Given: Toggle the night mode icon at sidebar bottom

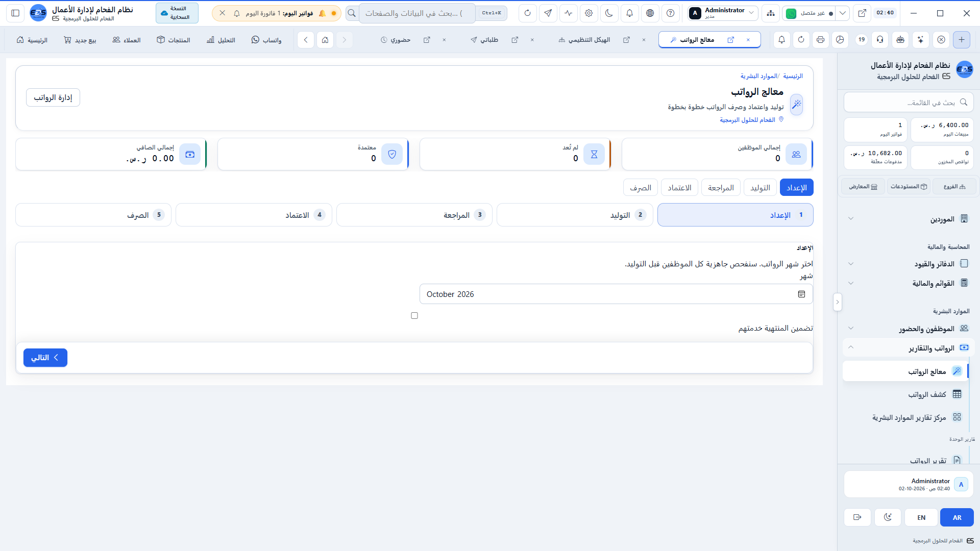Looking at the screenshot, I should coord(888,517).
